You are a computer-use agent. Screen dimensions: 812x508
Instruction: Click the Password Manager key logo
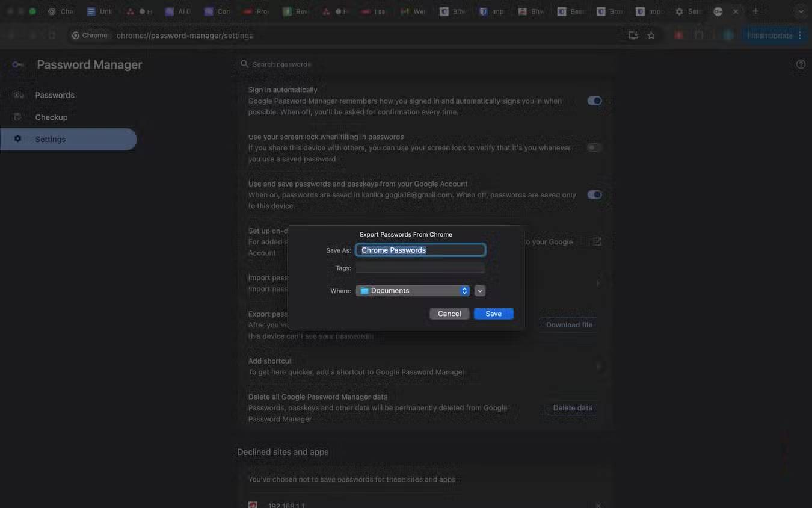(18, 65)
